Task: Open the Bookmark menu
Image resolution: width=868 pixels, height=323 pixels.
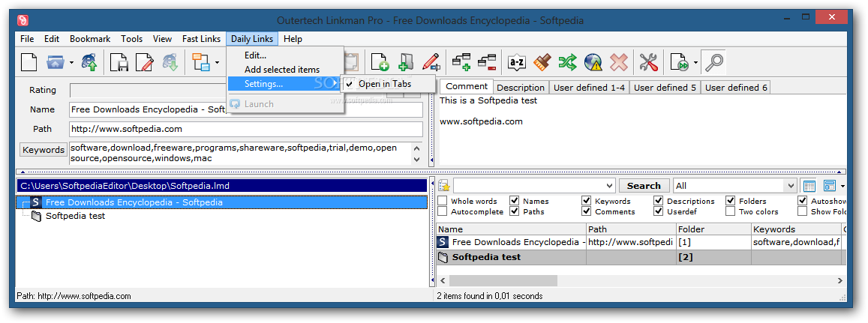Action: tap(90, 39)
